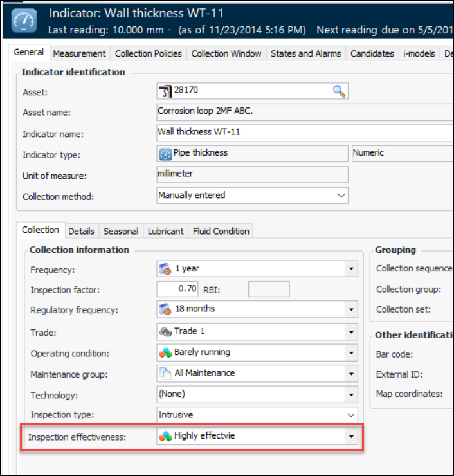The height and width of the screenshot is (476, 454).
Task: Click the magnifier search icon in Asset field
Action: click(339, 91)
